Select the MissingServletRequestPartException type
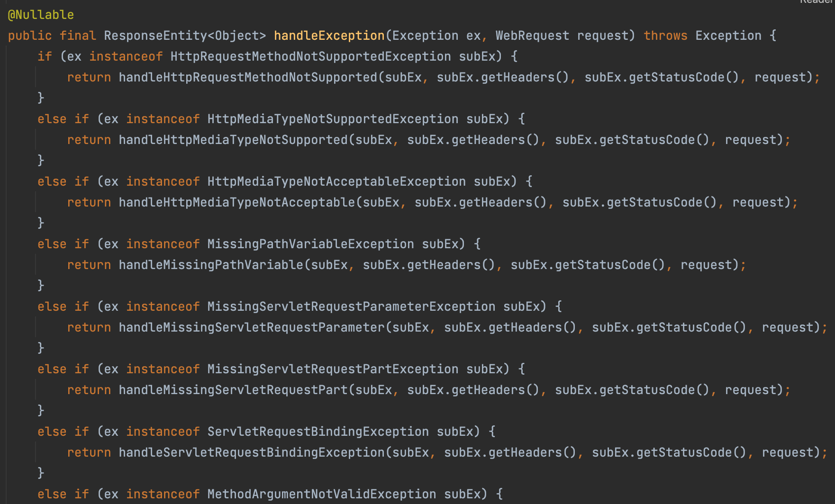The width and height of the screenshot is (835, 504). (x=332, y=369)
